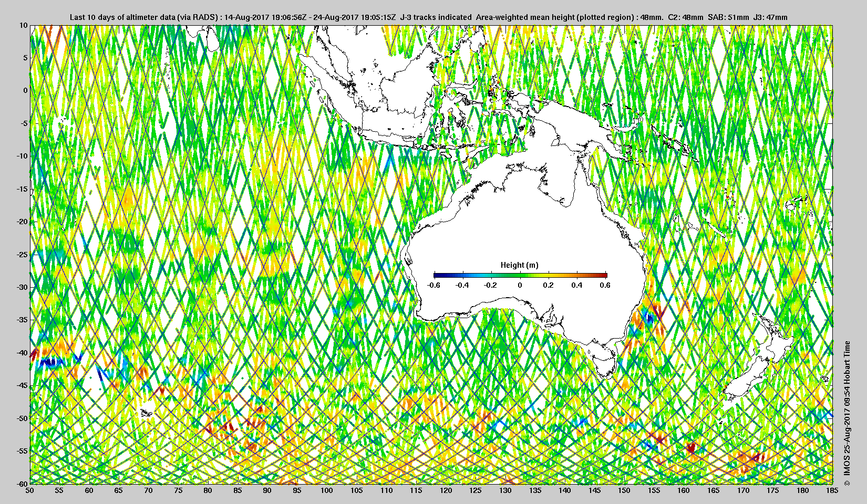Click latitude axis label -30
The image size is (867, 504).
click(22, 287)
